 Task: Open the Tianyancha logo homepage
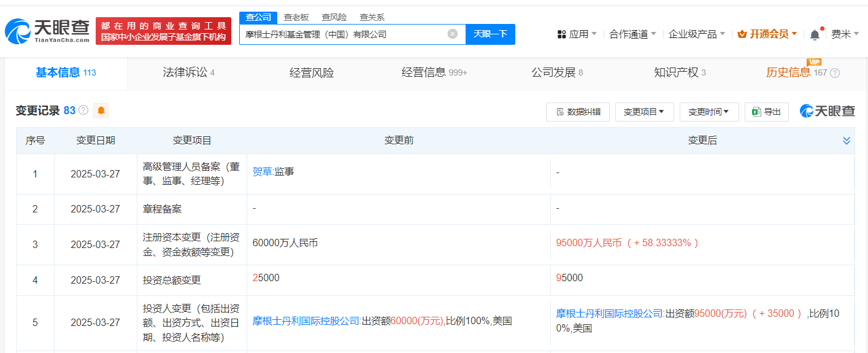[47, 31]
